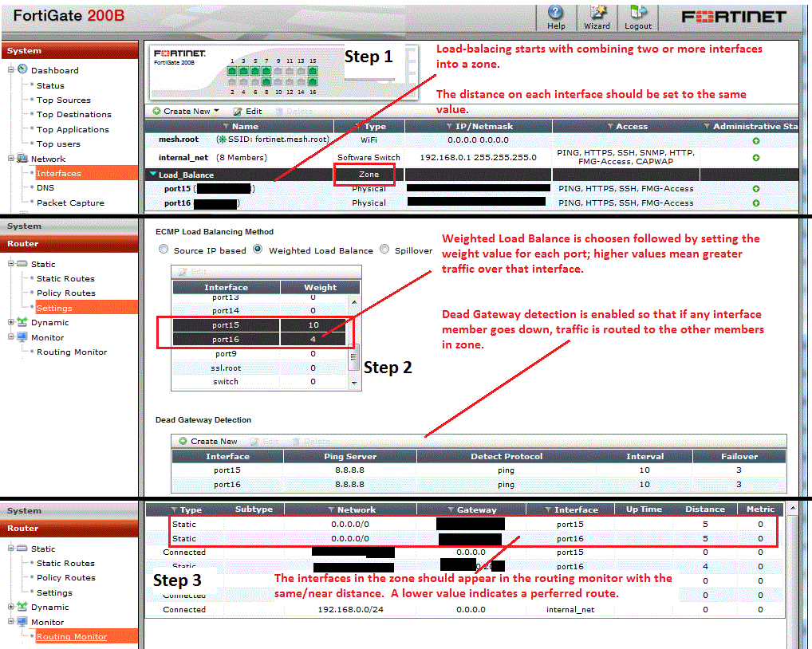Screen dimensions: 812x649
Task: Open Policy Routes in middle panel
Action: pos(65,293)
